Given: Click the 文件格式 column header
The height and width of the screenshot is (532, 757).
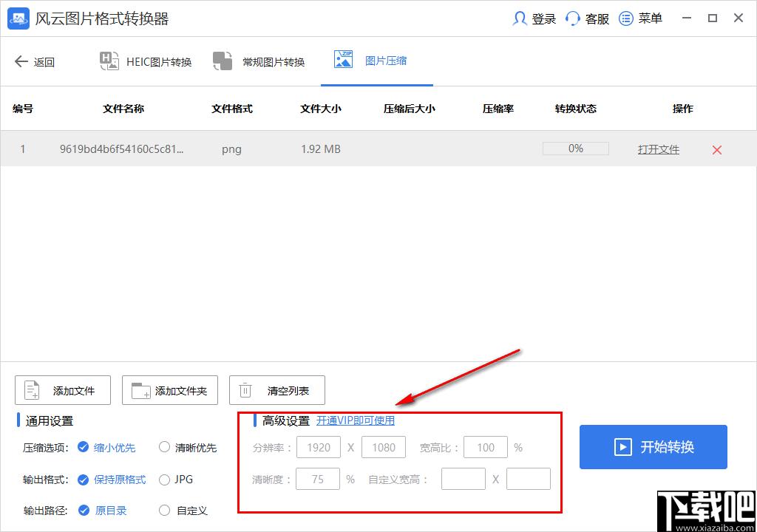Looking at the screenshot, I should click(x=232, y=109).
